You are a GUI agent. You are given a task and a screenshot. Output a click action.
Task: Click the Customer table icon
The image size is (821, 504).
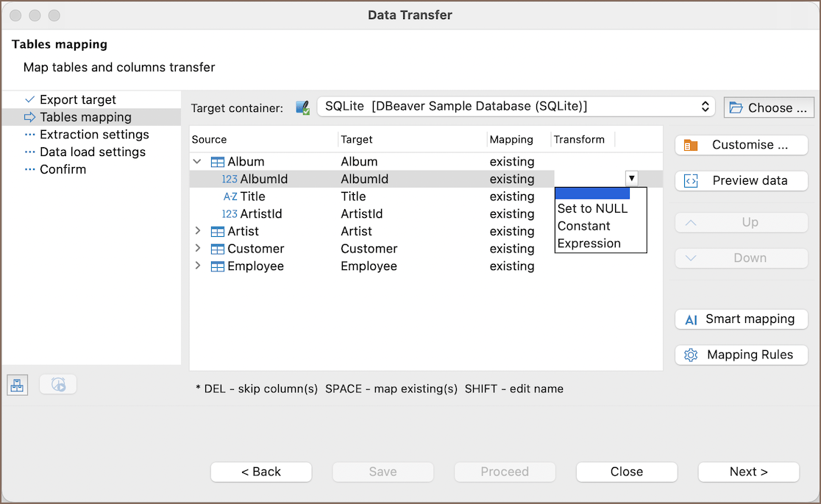pos(218,249)
